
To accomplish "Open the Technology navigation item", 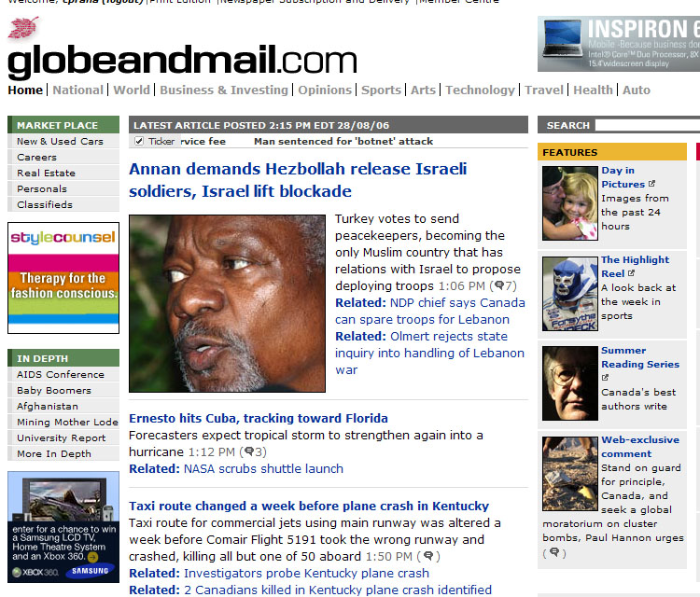I will 481,90.
